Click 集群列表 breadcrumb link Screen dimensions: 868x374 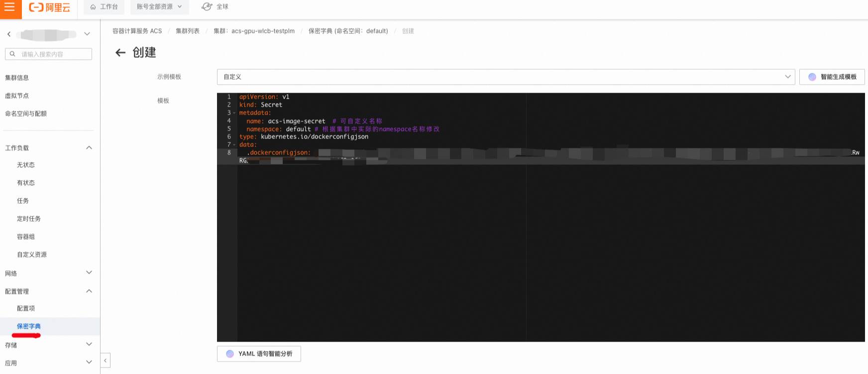coord(188,31)
